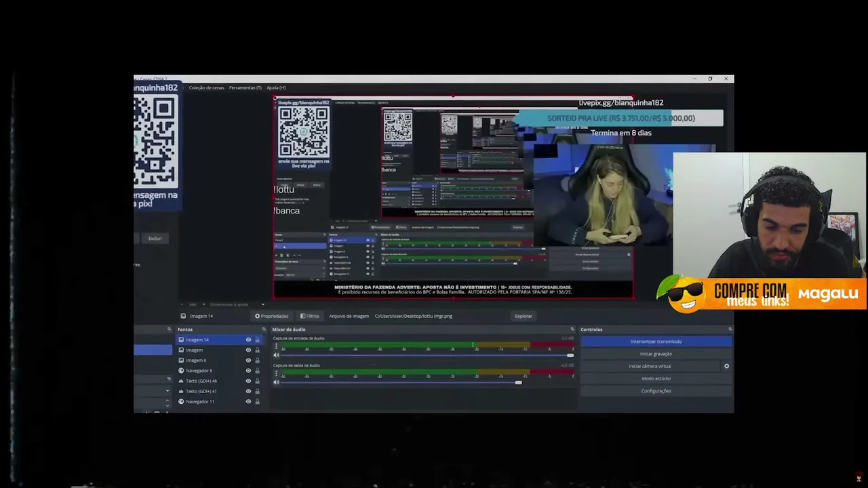Mute the Captura de saída de áudio speaker
Image resolution: width=868 pixels, height=488 pixels.
pyautogui.click(x=276, y=382)
